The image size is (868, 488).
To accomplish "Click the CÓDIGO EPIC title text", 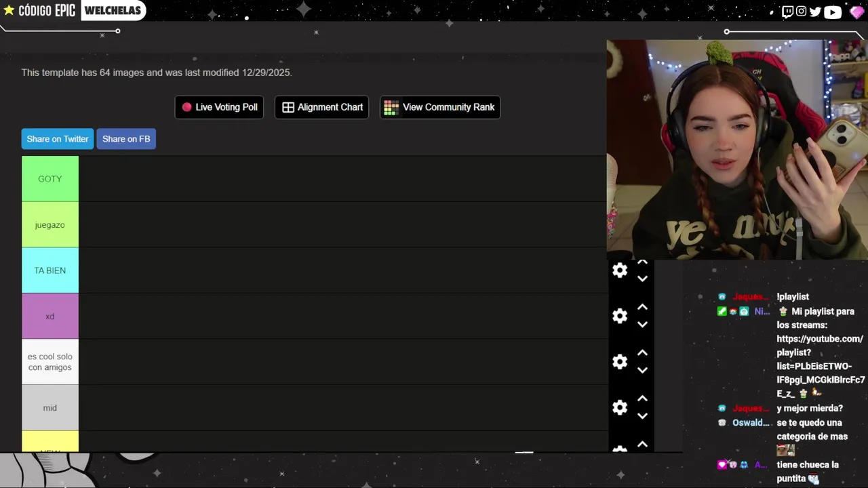I will (47, 11).
